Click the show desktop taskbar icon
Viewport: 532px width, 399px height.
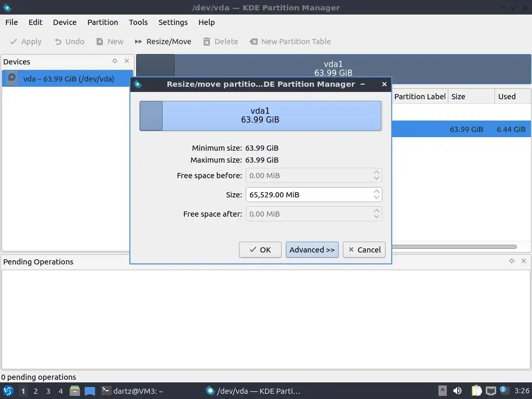tap(90, 391)
